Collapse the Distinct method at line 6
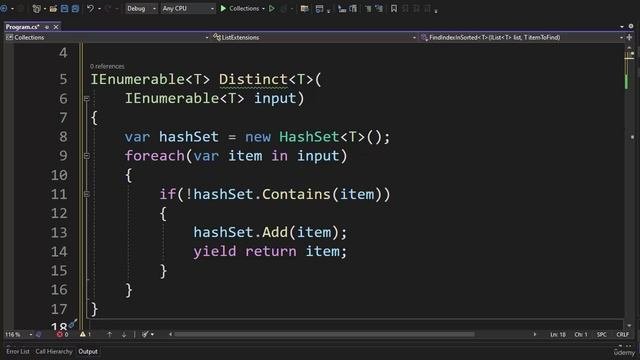 coord(87,98)
